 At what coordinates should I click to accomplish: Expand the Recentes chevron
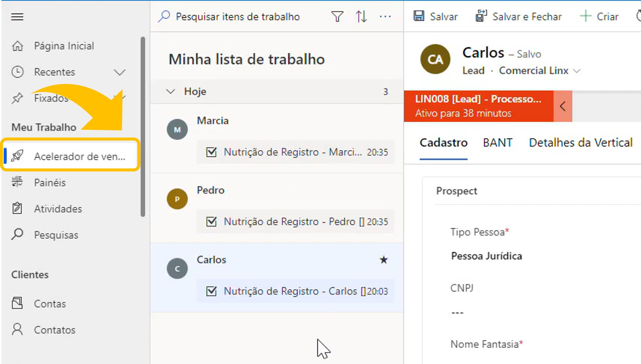(119, 72)
